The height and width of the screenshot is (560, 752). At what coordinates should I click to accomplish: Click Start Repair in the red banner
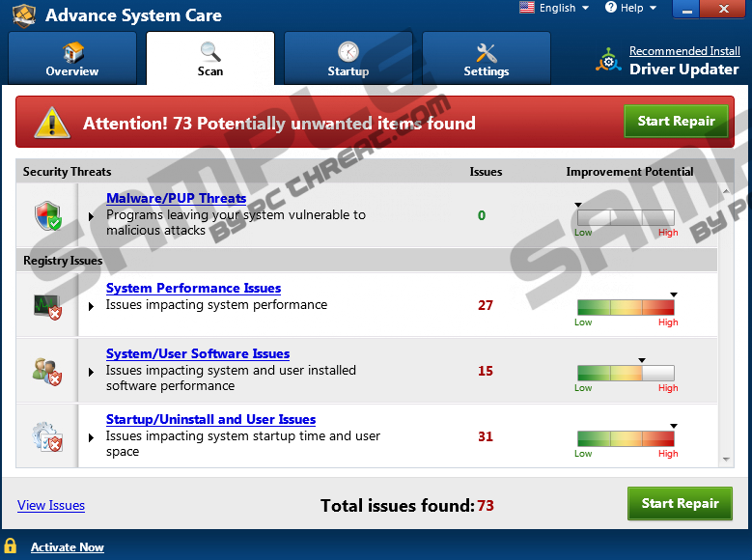(677, 122)
